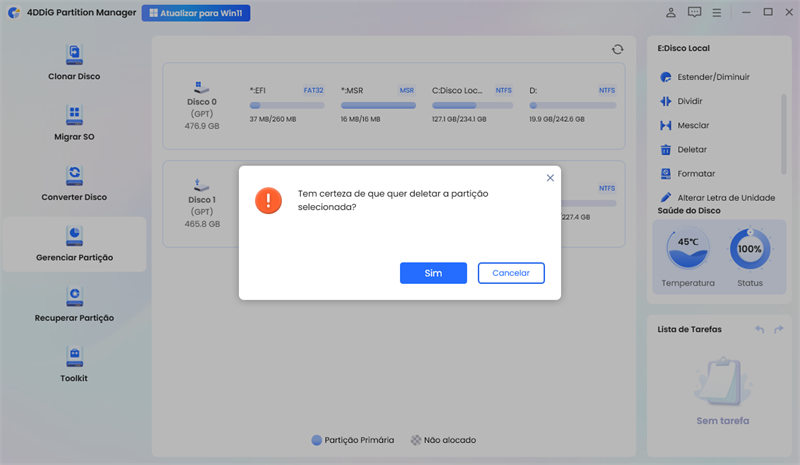This screenshot has height=465, width=800.
Task: Select the D: NTFS partition
Action: click(x=572, y=104)
